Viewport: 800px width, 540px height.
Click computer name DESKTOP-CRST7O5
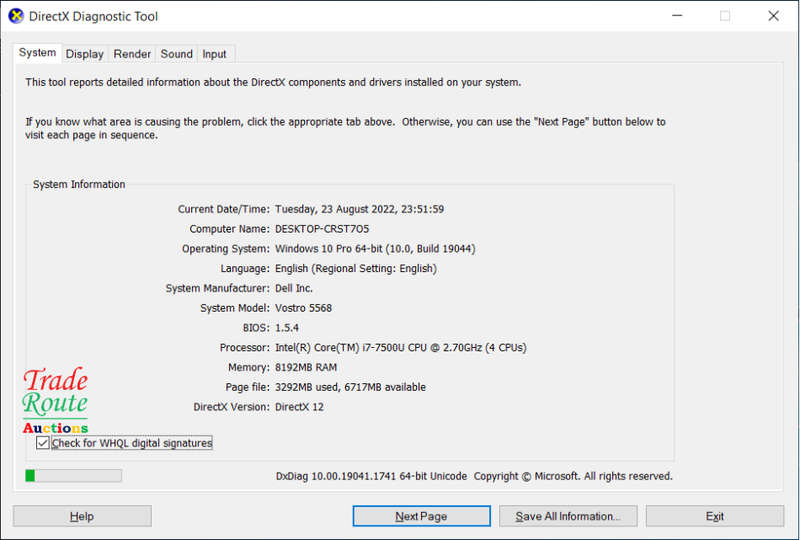tap(322, 229)
